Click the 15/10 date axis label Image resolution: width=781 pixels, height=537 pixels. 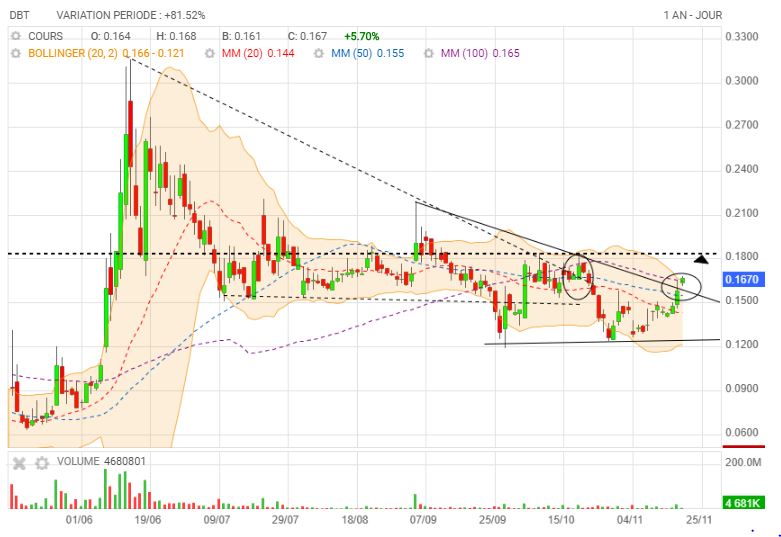561,520
